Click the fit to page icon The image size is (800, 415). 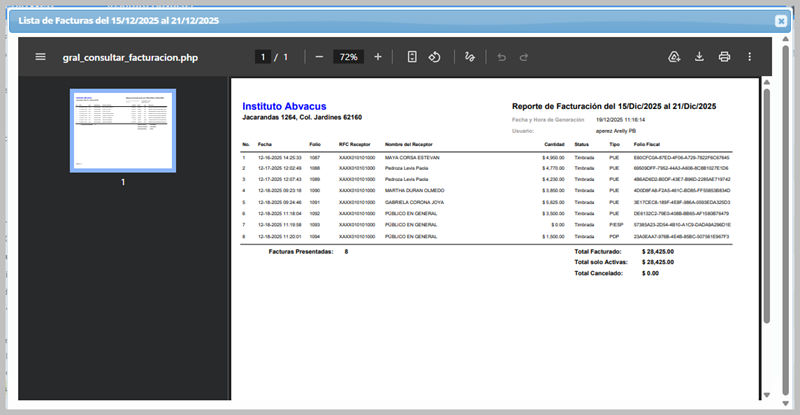tap(412, 57)
